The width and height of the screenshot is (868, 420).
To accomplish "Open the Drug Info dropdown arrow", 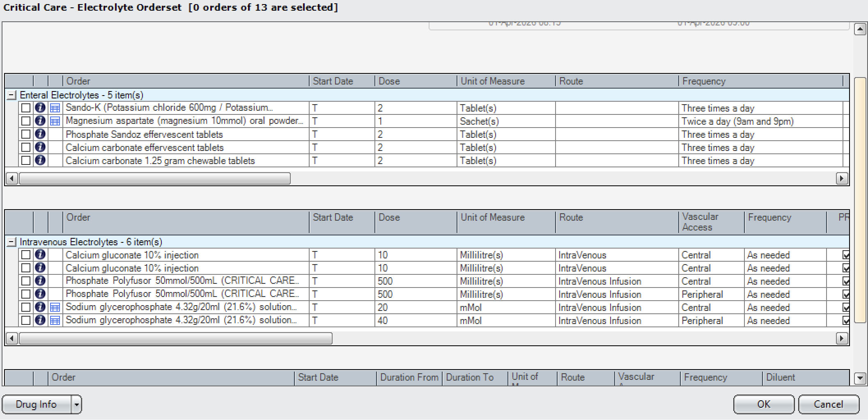I will [76, 405].
